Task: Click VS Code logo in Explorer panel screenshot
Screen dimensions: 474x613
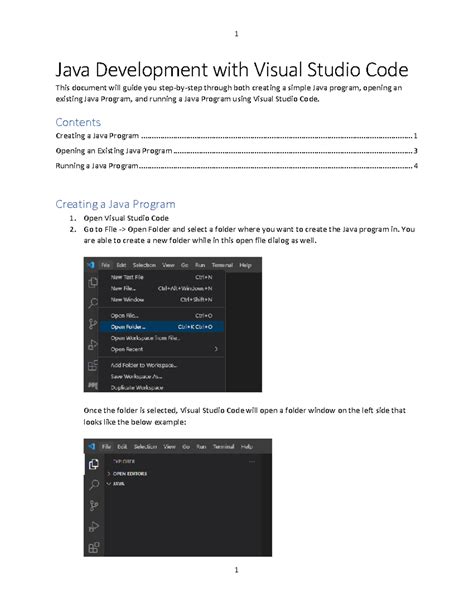Action: coord(92,446)
